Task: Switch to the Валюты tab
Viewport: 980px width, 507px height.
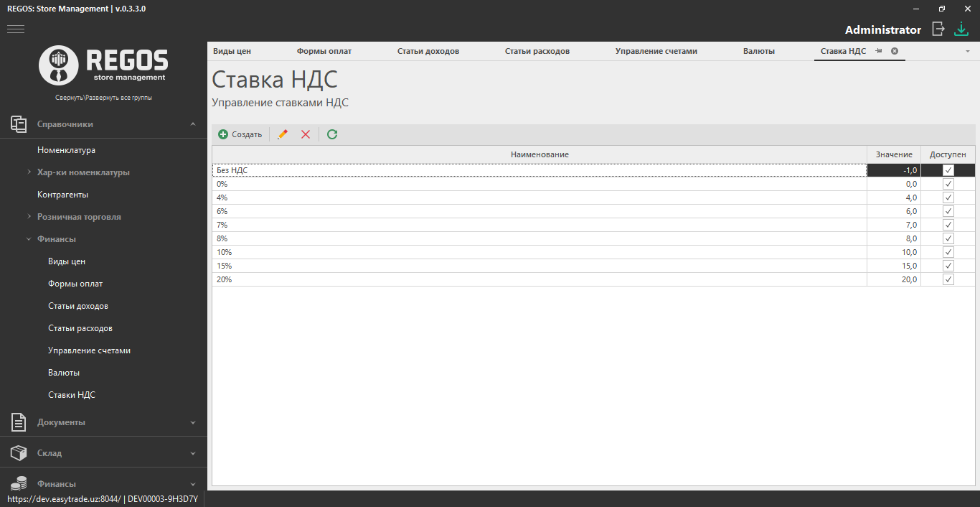Action: (x=758, y=51)
